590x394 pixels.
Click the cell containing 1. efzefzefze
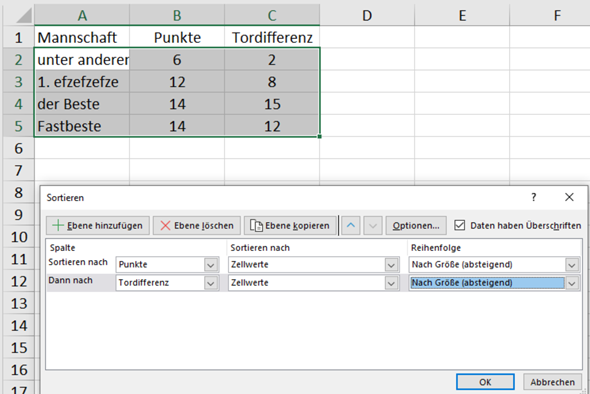(82, 82)
